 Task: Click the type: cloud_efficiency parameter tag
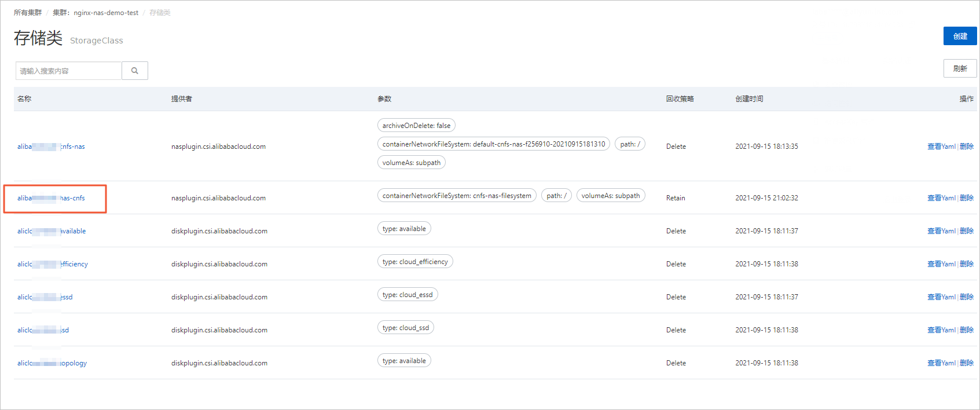pyautogui.click(x=415, y=262)
